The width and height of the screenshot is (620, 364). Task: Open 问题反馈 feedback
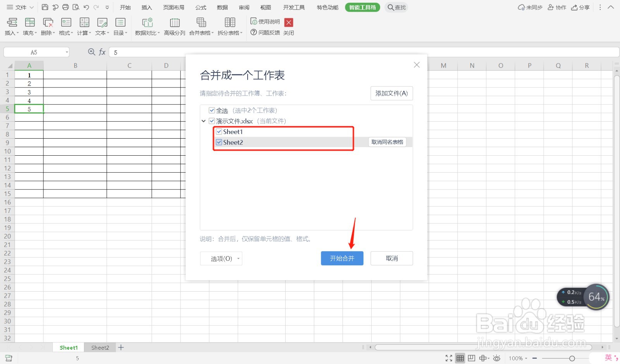(265, 33)
